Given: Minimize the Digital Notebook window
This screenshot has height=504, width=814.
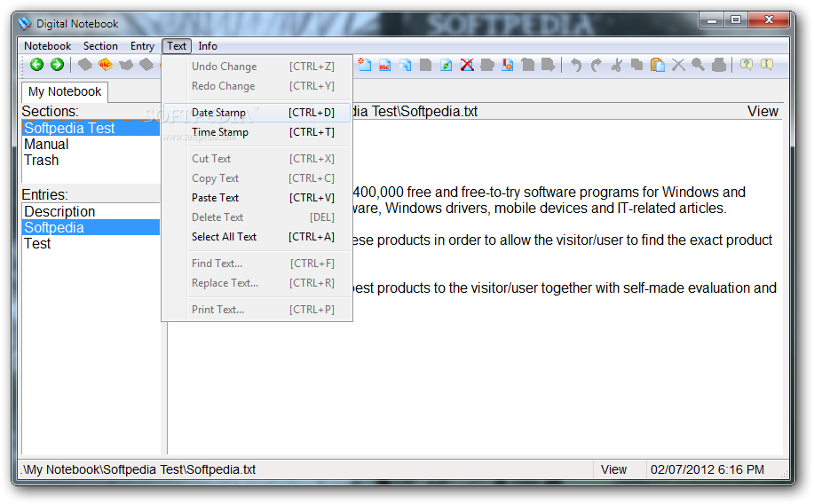Looking at the screenshot, I should [x=712, y=20].
